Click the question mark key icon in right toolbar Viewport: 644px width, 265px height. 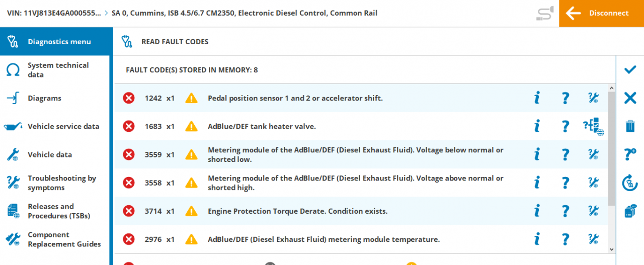(x=630, y=154)
